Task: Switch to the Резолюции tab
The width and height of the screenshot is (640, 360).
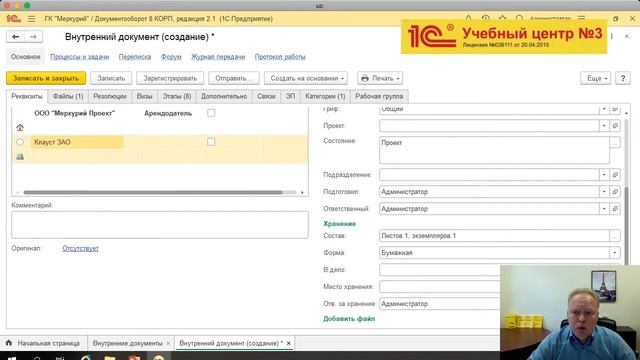Action: pos(110,96)
